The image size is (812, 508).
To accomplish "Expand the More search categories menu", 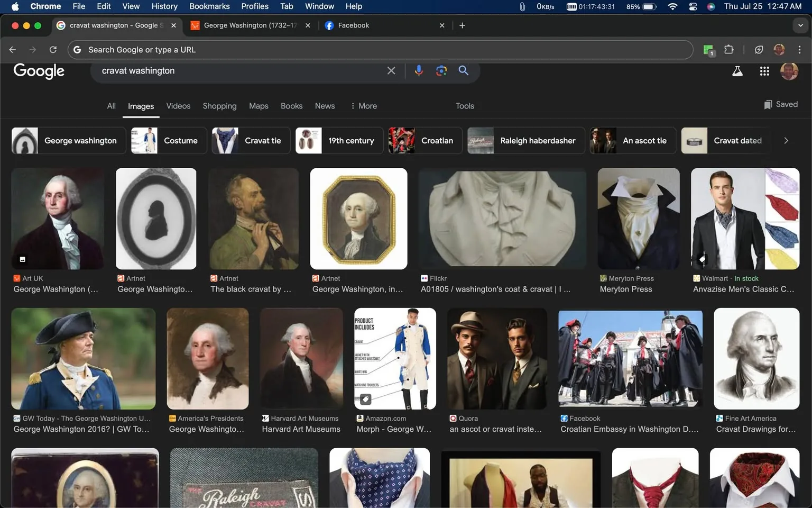I will (363, 106).
